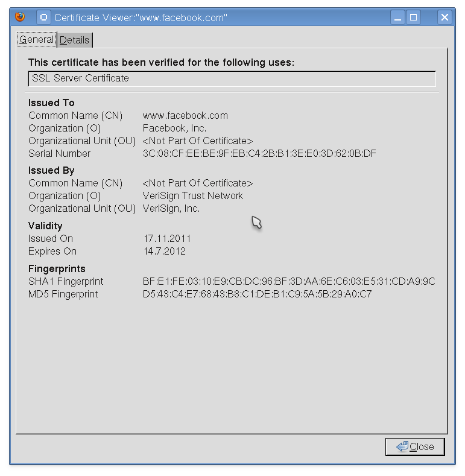465x476 pixels.
Task: Click the MD5 fingerprint value
Action: tap(257, 294)
